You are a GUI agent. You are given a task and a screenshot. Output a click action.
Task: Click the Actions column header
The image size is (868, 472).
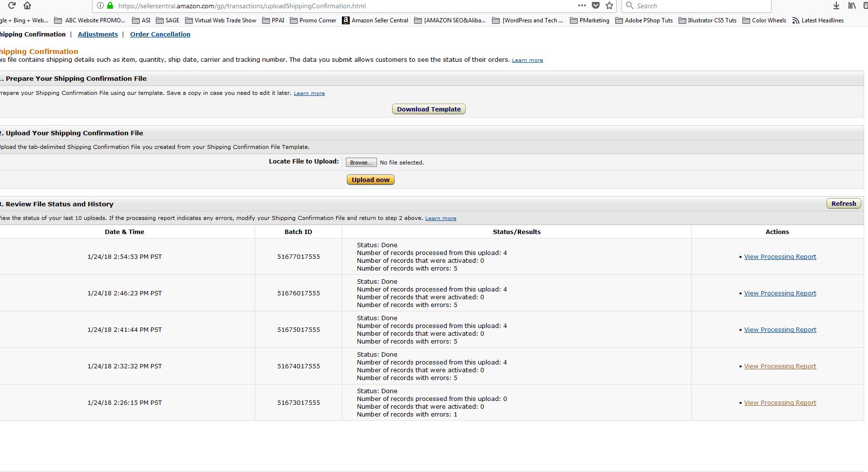[x=777, y=232]
